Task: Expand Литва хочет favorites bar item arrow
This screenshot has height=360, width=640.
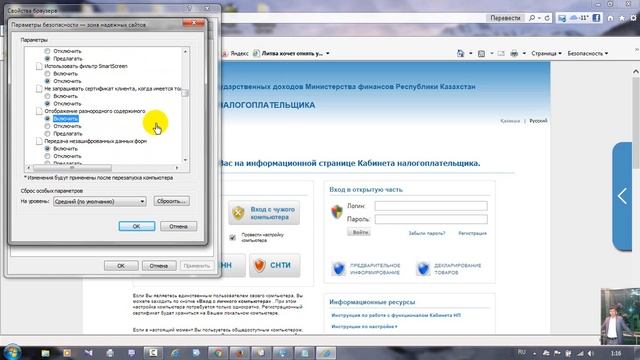Action: [x=328, y=53]
